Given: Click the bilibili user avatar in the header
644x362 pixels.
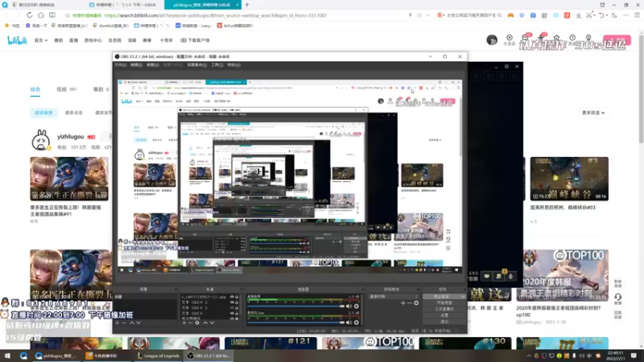Looking at the screenshot, I should (492, 39).
